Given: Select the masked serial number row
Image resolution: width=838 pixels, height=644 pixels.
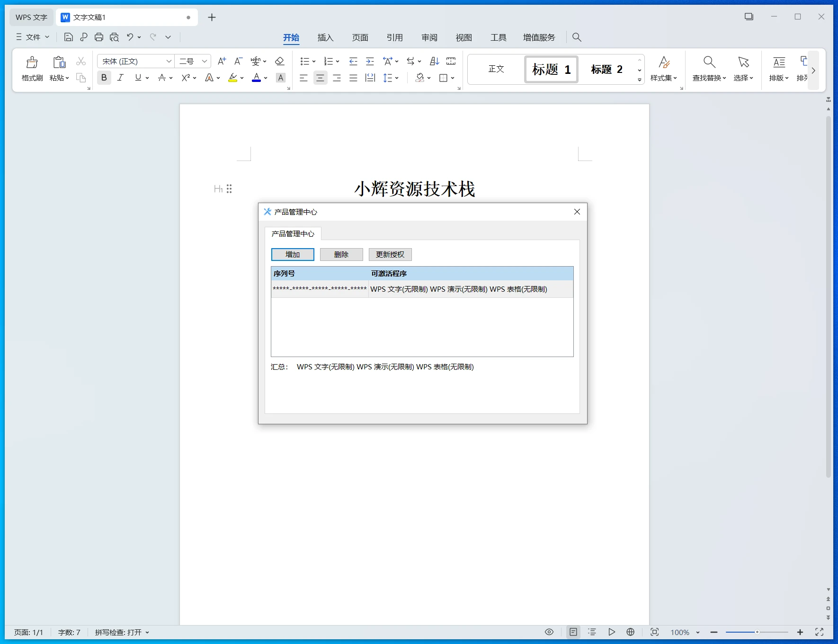Looking at the screenshot, I should click(320, 289).
